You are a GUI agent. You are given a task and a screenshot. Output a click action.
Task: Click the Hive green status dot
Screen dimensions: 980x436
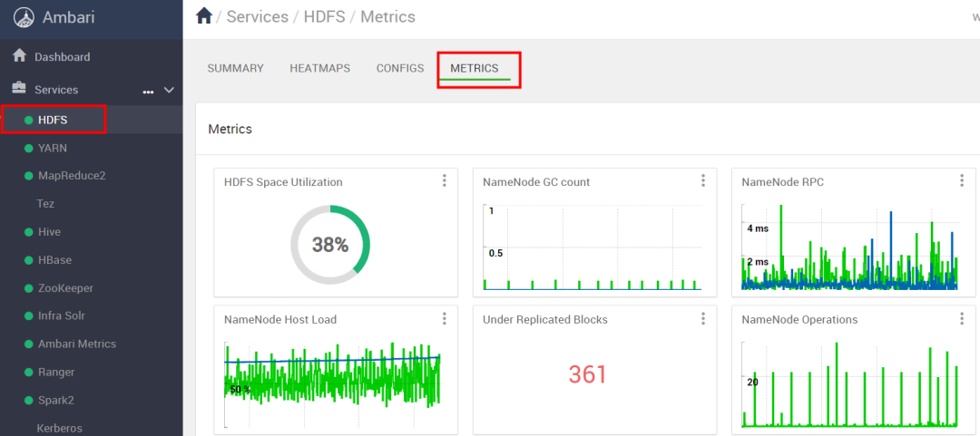click(x=28, y=232)
